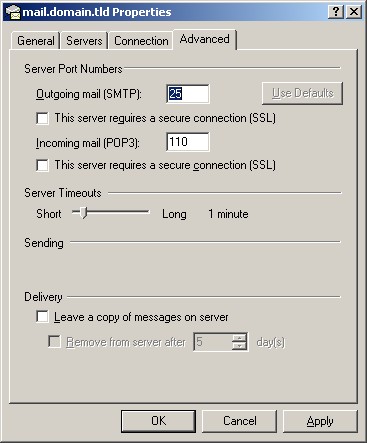Image resolution: width=367 pixels, height=443 pixels.
Task: Click the days number field
Action: click(x=212, y=342)
